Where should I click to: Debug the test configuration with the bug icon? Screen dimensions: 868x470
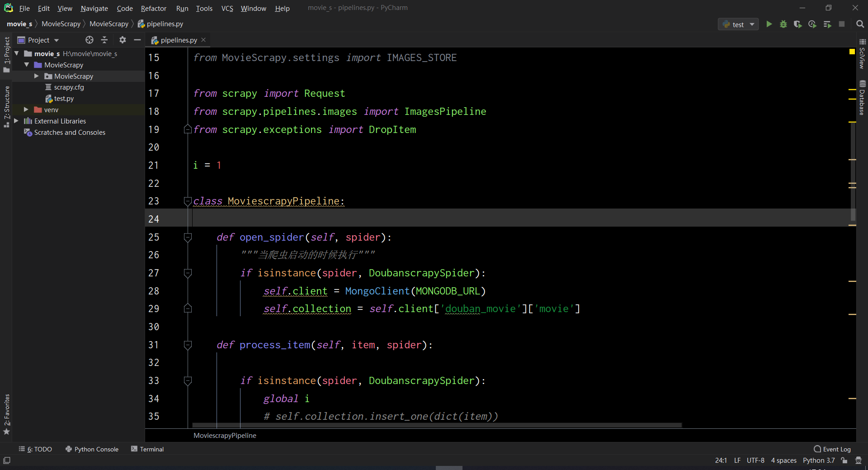[x=783, y=24]
